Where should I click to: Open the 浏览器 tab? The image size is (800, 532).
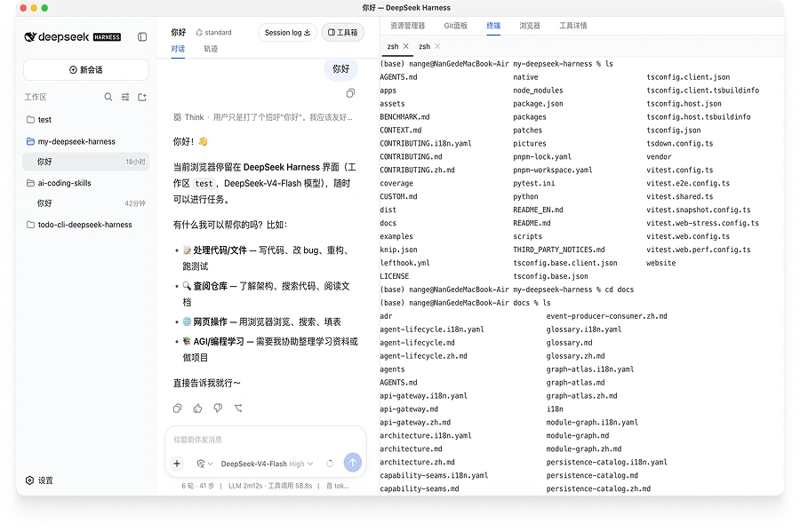530,26
